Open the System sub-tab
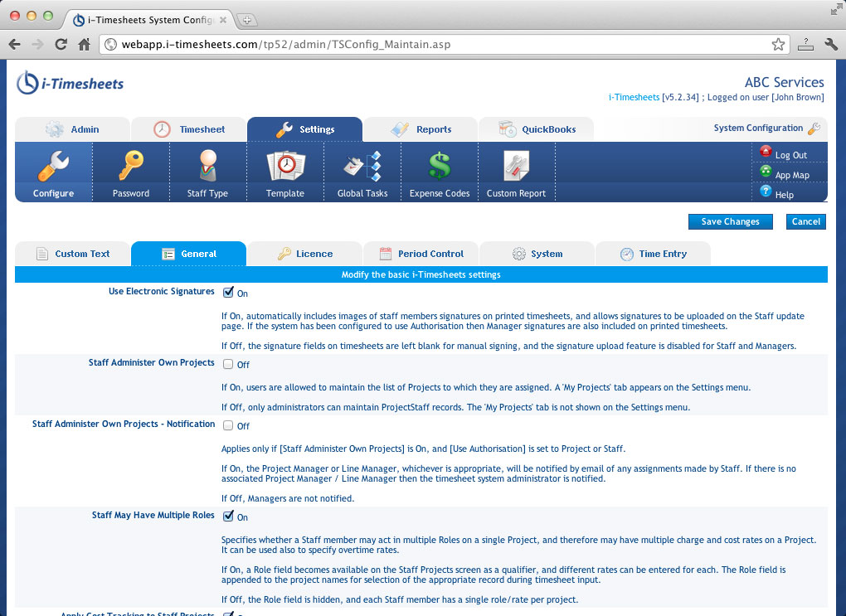Screen dimensions: 846x616 [x=537, y=254]
